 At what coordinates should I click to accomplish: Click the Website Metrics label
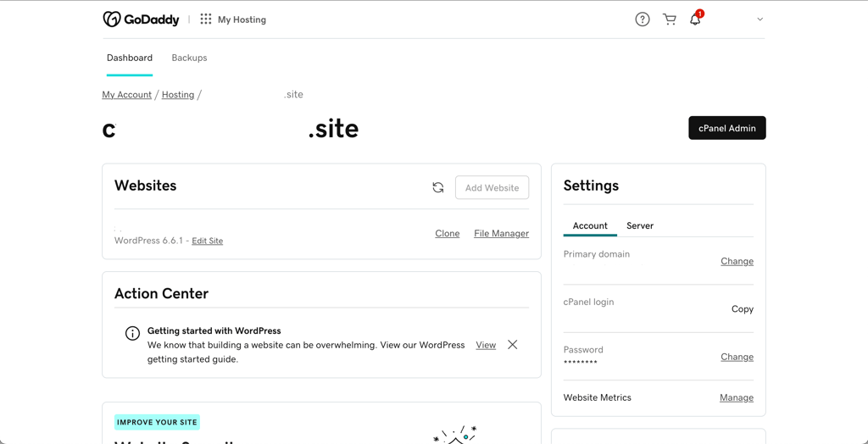(x=598, y=397)
